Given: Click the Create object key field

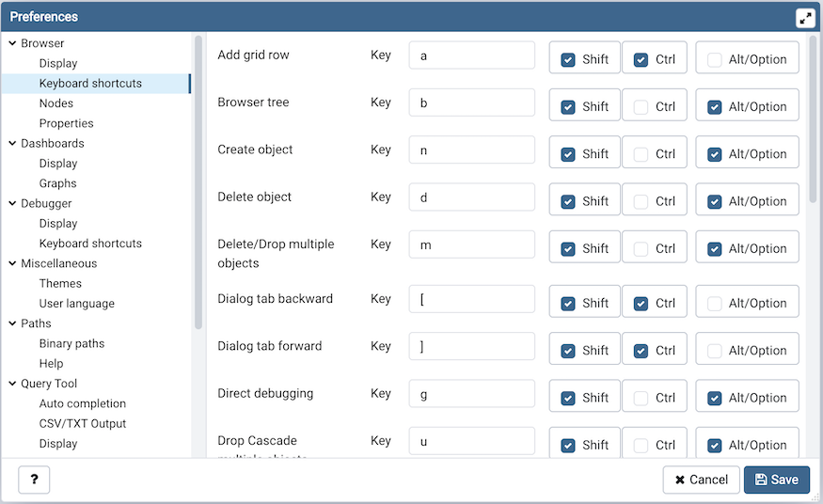Looking at the screenshot, I should pos(472,150).
